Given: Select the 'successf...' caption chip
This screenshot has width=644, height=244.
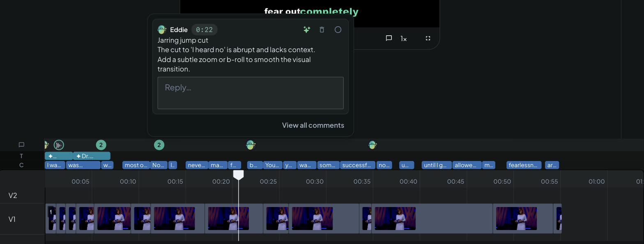Looking at the screenshot, I should [x=357, y=165].
